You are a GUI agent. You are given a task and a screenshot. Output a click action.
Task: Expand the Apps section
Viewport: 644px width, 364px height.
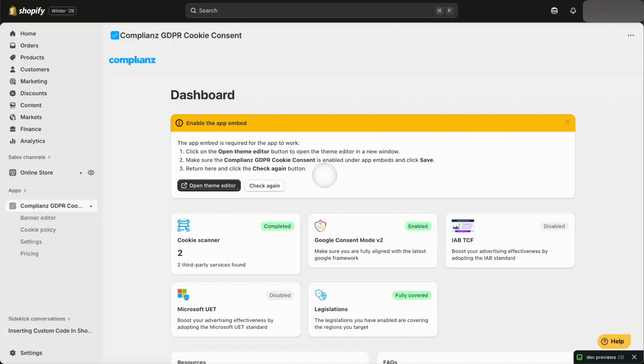click(17, 190)
